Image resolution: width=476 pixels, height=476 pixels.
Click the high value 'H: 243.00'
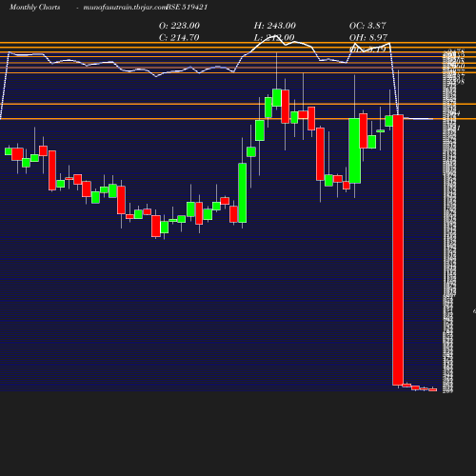pos(275,26)
